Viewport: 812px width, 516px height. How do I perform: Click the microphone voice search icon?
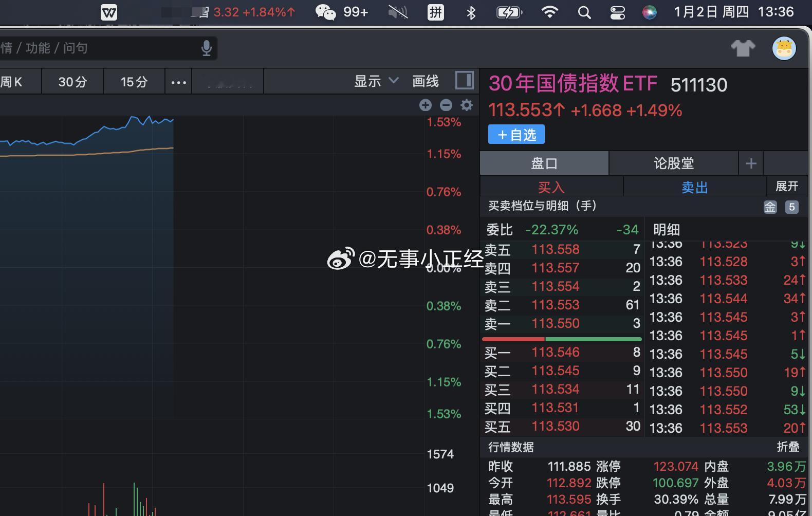pos(207,48)
